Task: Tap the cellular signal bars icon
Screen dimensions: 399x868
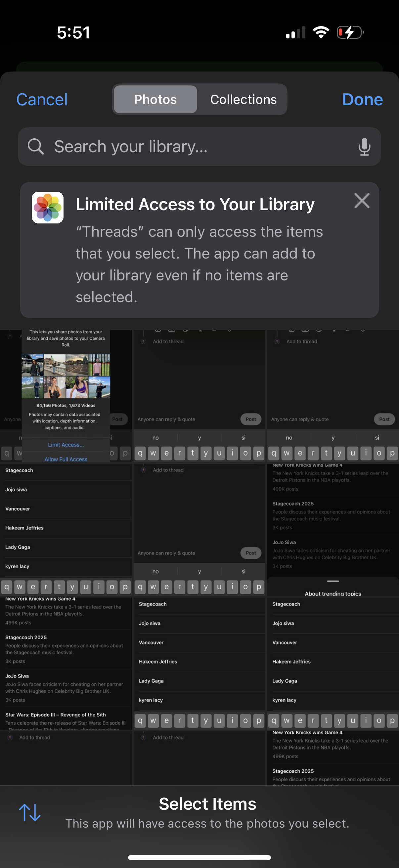Action: [296, 32]
